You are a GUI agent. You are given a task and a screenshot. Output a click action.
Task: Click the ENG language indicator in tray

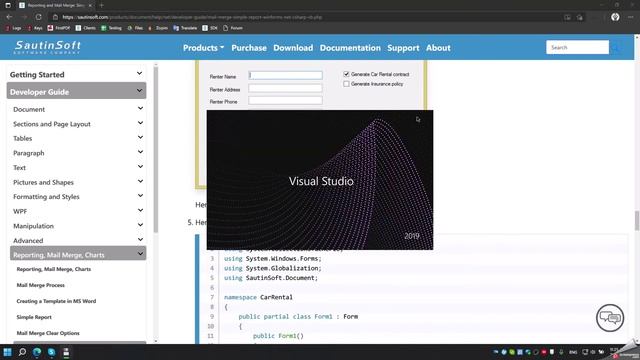(573, 352)
